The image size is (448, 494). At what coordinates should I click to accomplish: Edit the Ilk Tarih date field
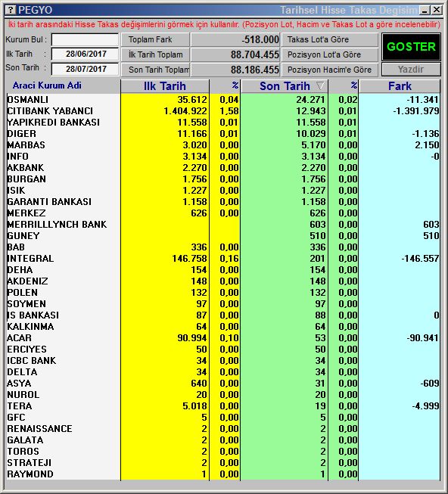click(85, 54)
